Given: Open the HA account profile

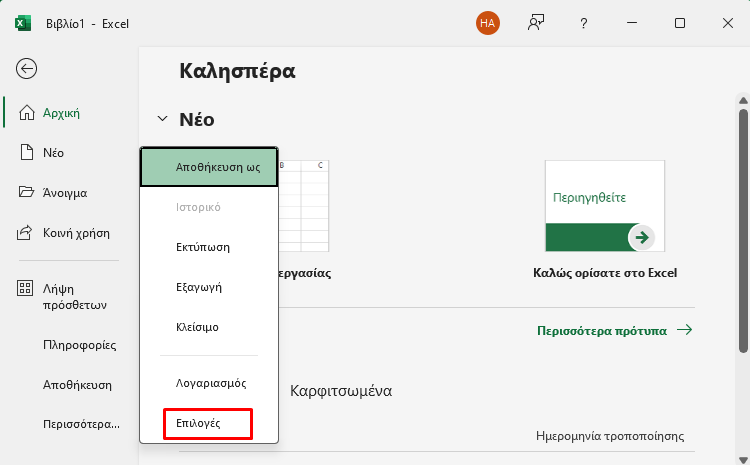Looking at the screenshot, I should click(487, 23).
